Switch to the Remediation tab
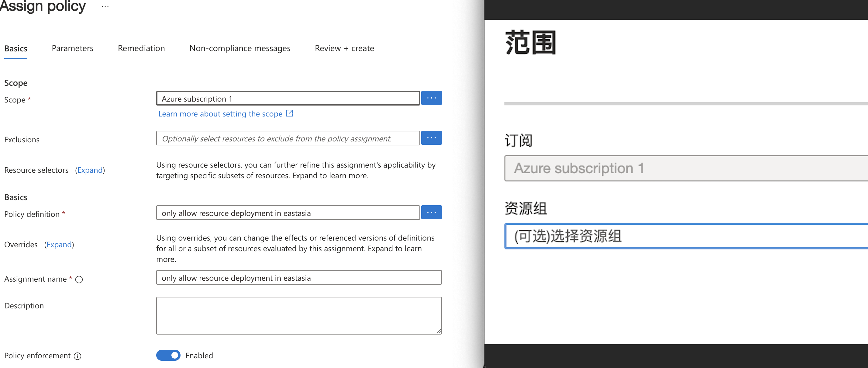 click(x=141, y=48)
